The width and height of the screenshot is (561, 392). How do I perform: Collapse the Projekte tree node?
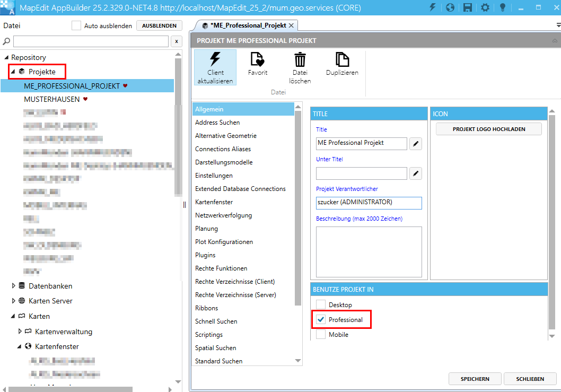coord(13,72)
